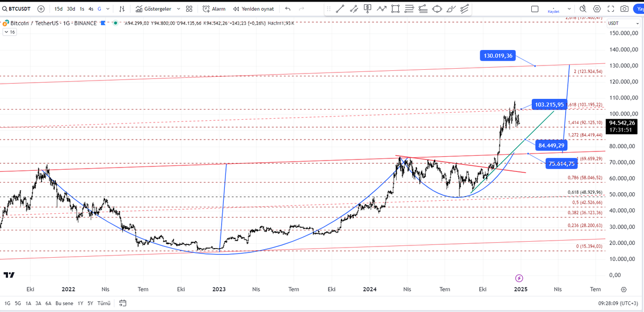Image resolution: width=644 pixels, height=312 pixels.
Task: Click the add symbol plus icon
Action: click(x=41, y=9)
